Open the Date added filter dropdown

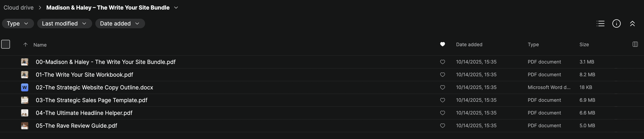pyautogui.click(x=120, y=23)
